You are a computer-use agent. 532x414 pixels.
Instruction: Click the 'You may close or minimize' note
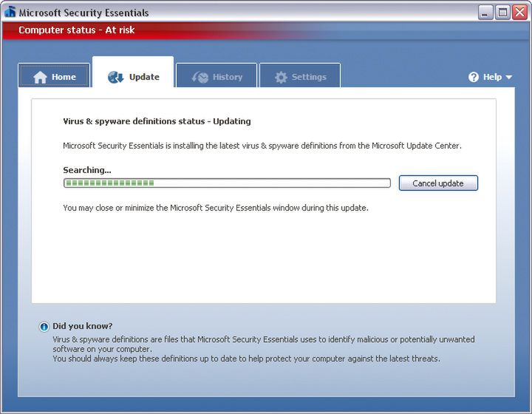click(x=216, y=208)
